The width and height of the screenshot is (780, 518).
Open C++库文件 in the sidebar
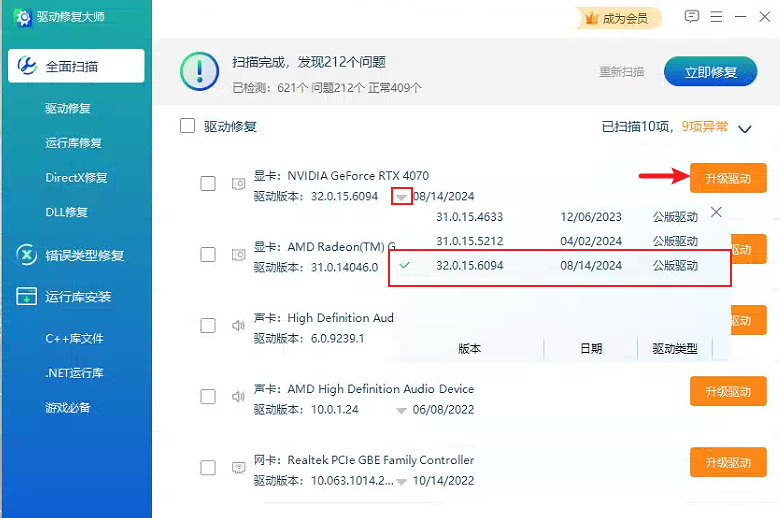[74, 339]
